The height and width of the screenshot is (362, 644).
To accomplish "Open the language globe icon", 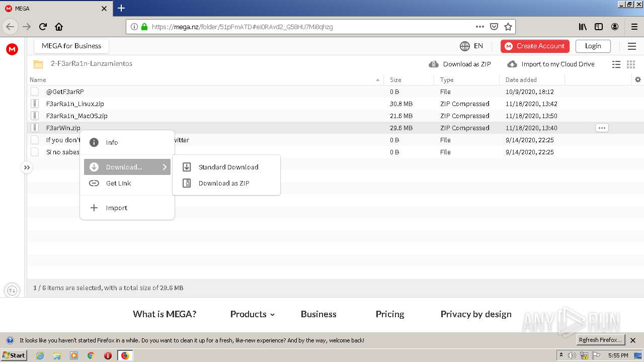I will [x=465, y=46].
